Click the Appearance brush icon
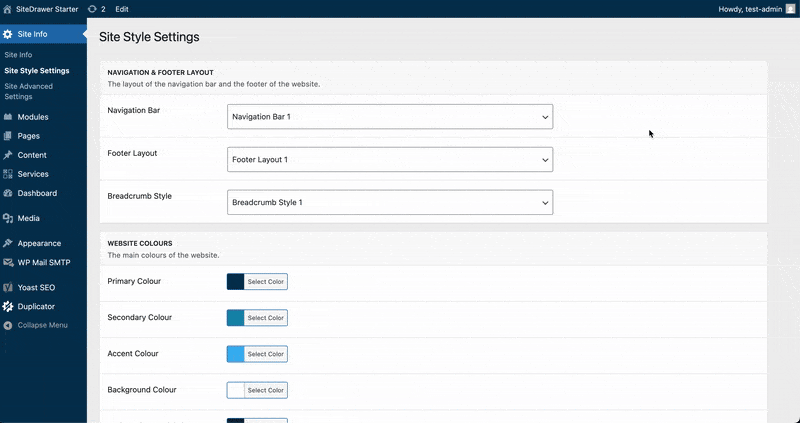Image resolution: width=800 pixels, height=423 pixels. 8,243
